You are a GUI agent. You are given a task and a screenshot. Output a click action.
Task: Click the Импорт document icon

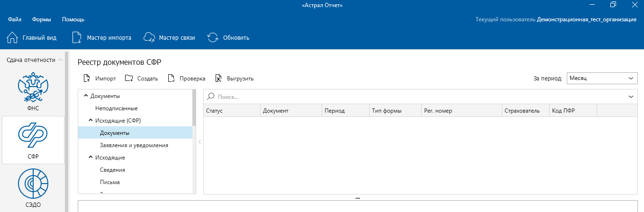(x=87, y=79)
